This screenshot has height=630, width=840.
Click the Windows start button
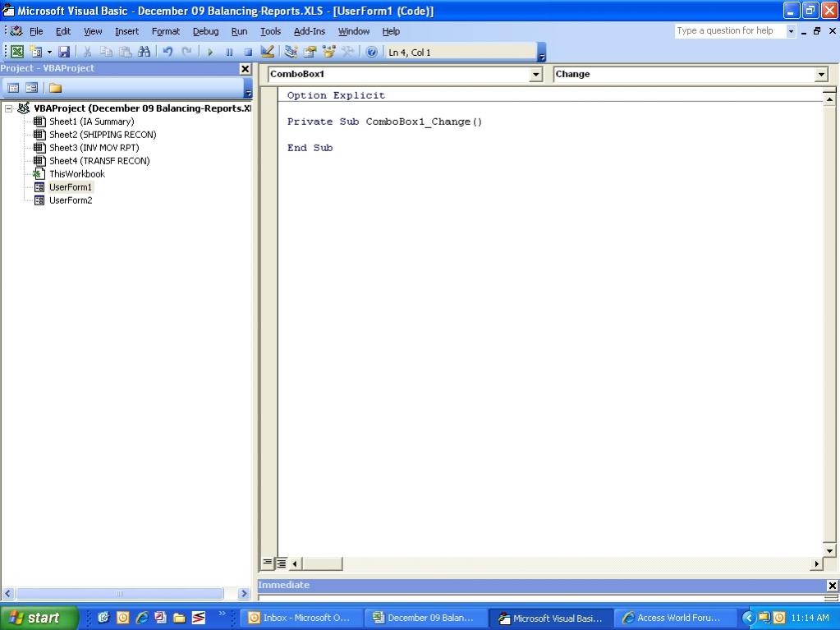click(x=38, y=618)
